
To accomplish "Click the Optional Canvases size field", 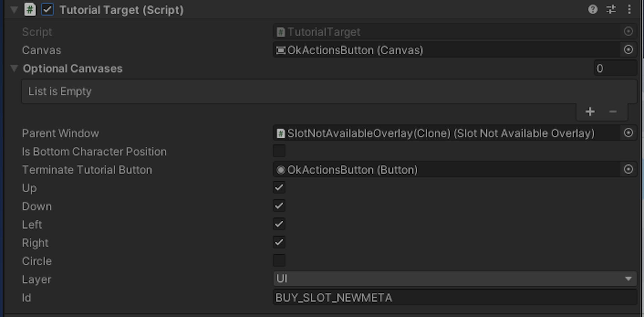I will pyautogui.click(x=615, y=69).
